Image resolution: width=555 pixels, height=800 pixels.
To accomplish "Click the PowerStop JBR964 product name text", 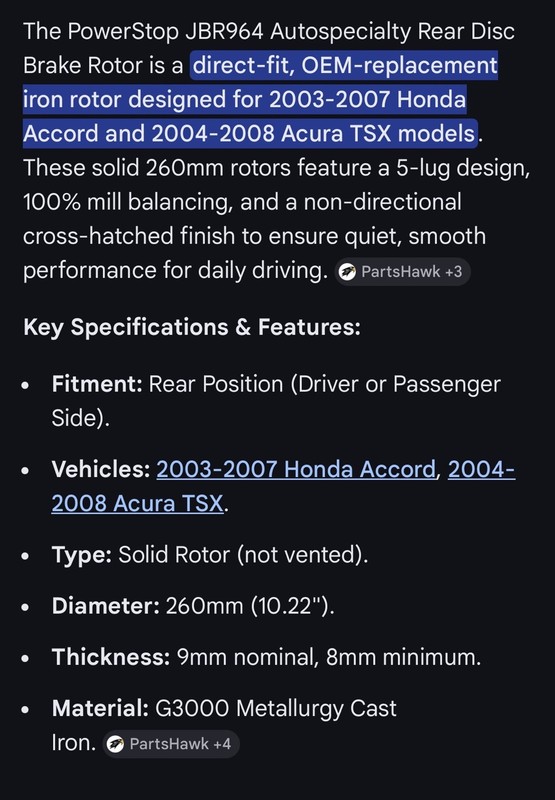I will 166,32.
